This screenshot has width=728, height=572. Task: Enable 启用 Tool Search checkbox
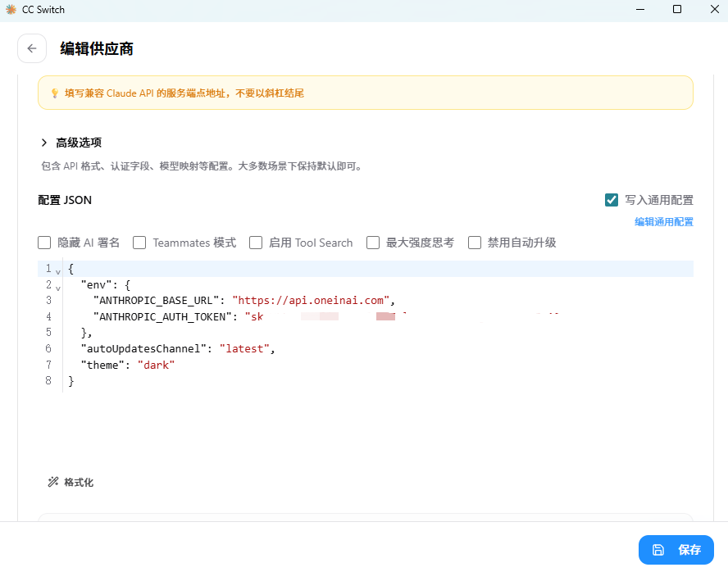(256, 243)
